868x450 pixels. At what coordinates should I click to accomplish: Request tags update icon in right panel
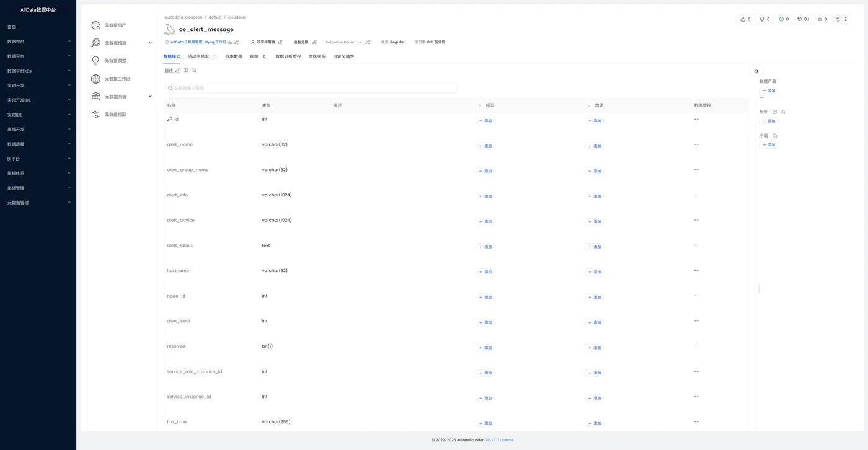[774, 112]
